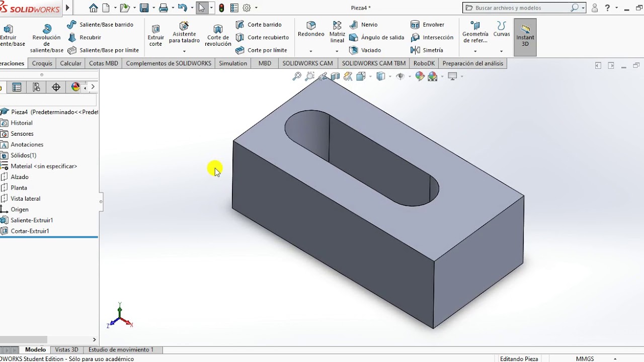
Task: Click the Print icon
Action: (163, 8)
